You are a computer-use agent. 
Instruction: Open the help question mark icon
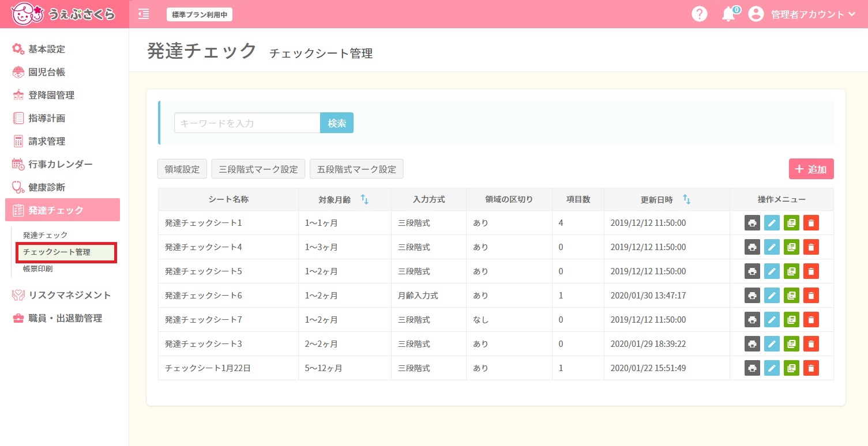(699, 14)
